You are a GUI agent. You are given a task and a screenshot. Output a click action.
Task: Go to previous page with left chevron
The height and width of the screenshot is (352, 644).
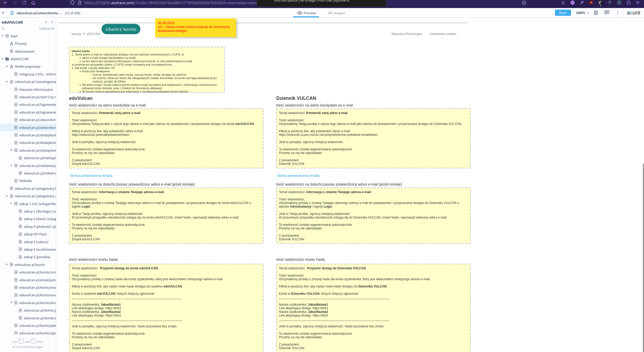[46, 22]
